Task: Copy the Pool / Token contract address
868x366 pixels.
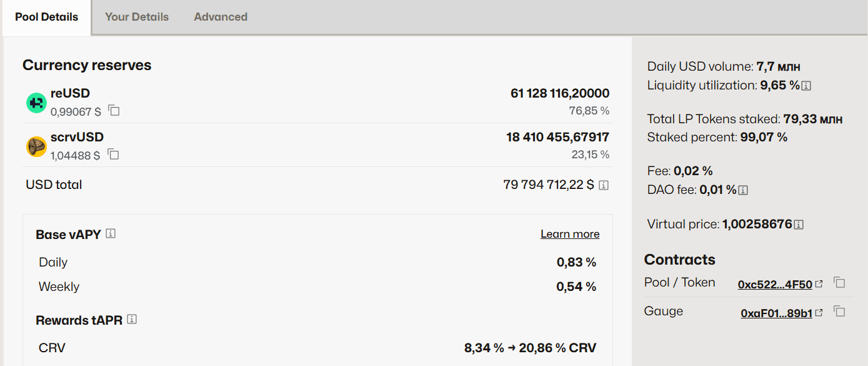Action: (x=840, y=283)
